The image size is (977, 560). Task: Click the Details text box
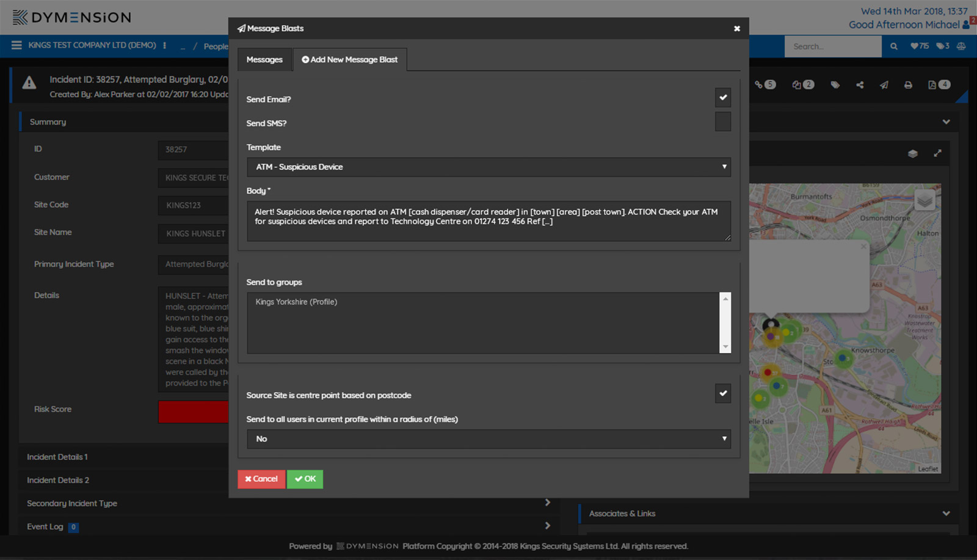coord(193,339)
